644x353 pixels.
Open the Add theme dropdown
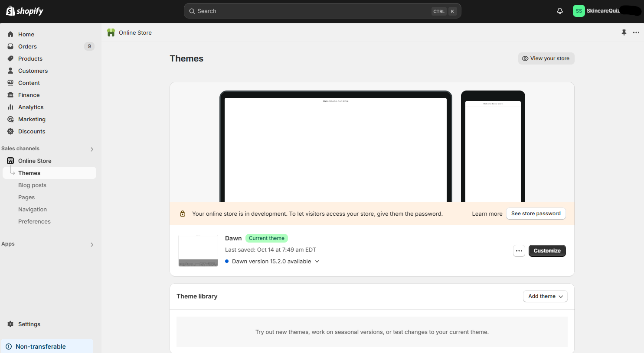point(545,296)
